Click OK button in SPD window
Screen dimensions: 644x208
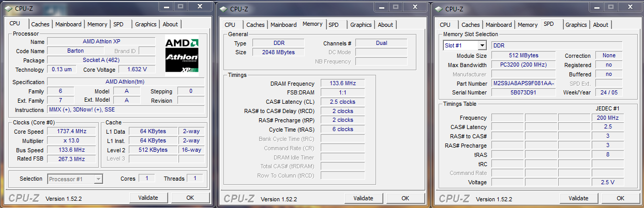(621, 198)
